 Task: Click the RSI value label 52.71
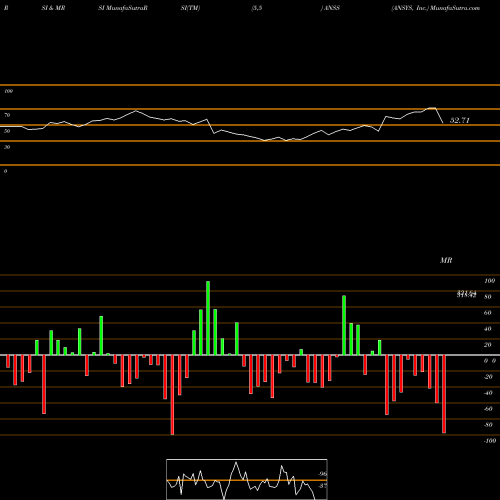click(460, 120)
